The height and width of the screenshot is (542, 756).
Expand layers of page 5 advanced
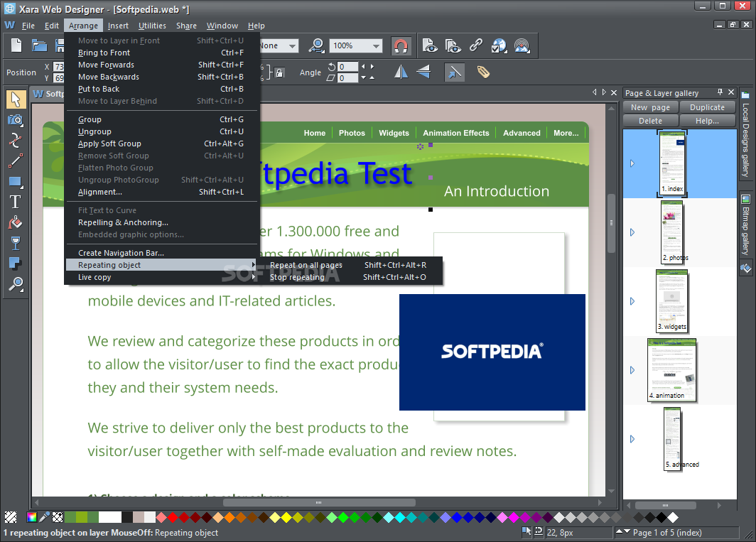(x=632, y=439)
